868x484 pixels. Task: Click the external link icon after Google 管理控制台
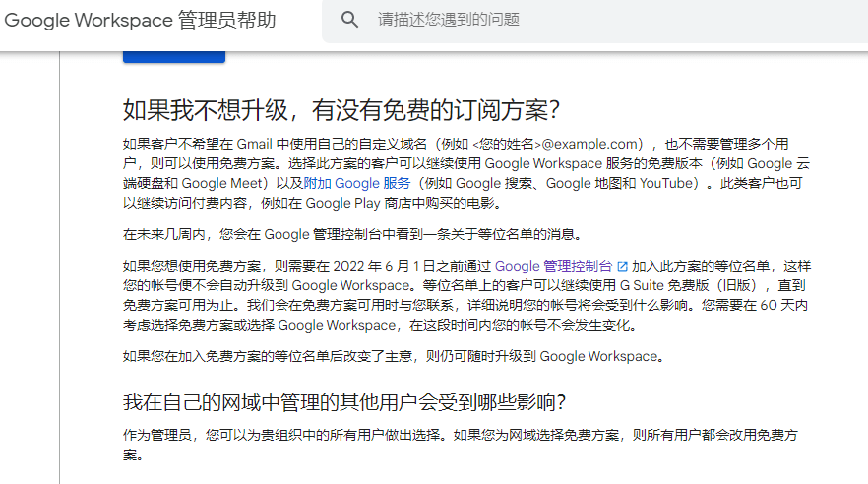[621, 266]
